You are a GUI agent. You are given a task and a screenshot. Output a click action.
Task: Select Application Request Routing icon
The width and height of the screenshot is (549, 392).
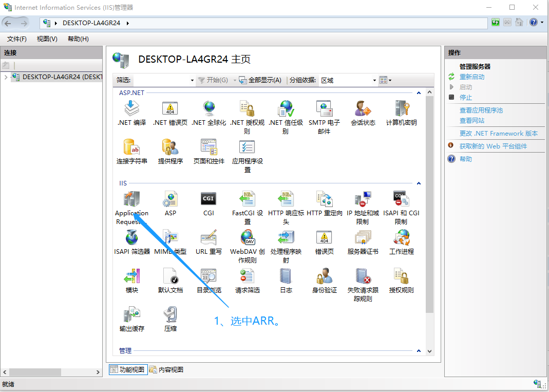(131, 208)
